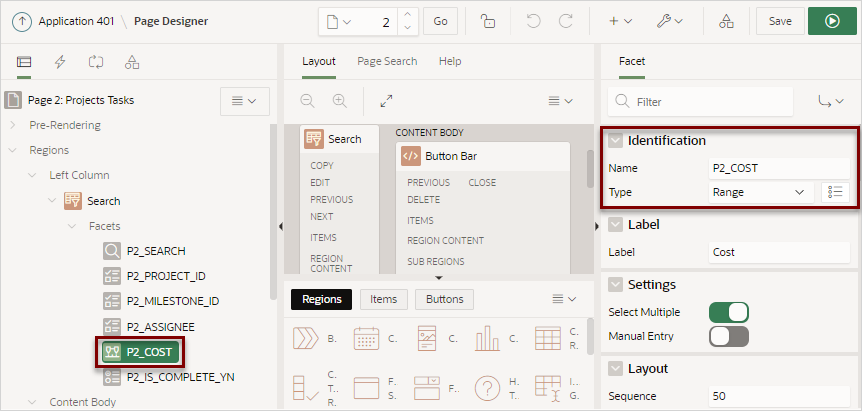Collapse the Content Body node

(x=32, y=402)
